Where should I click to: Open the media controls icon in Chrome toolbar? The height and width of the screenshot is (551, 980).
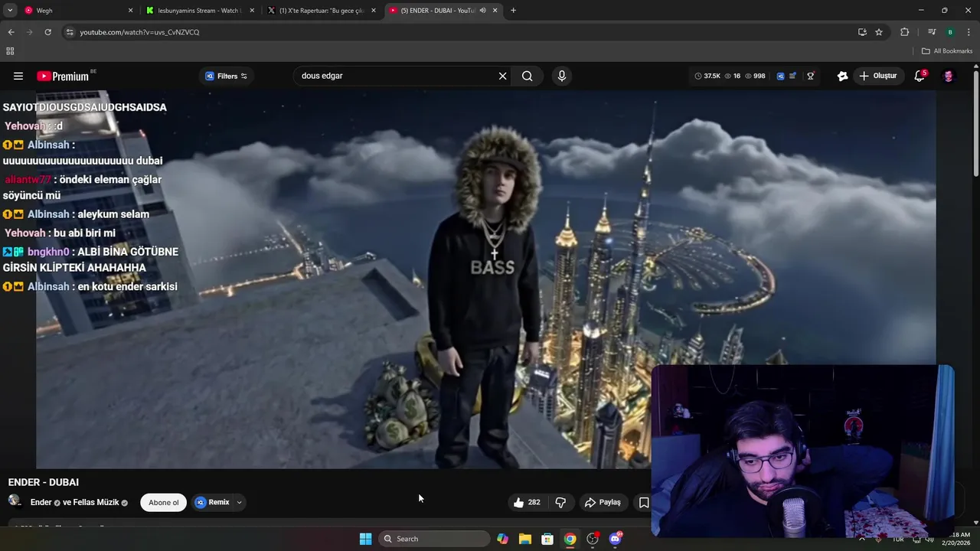tap(932, 32)
